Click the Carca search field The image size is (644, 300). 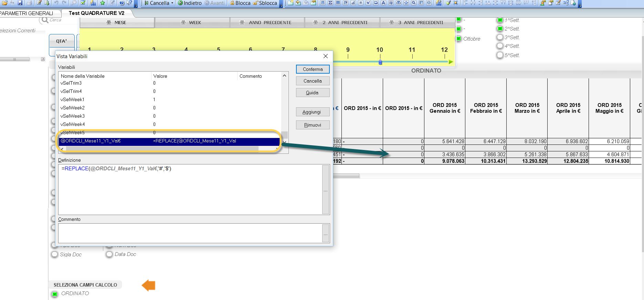pos(55,20)
